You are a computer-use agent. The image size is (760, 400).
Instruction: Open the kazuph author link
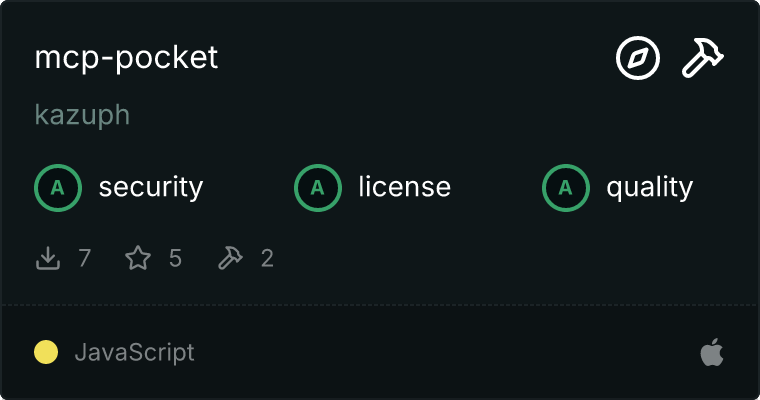pyautogui.click(x=82, y=115)
